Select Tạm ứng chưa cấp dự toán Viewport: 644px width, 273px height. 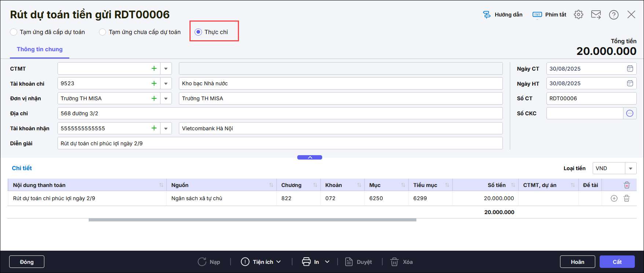click(103, 32)
